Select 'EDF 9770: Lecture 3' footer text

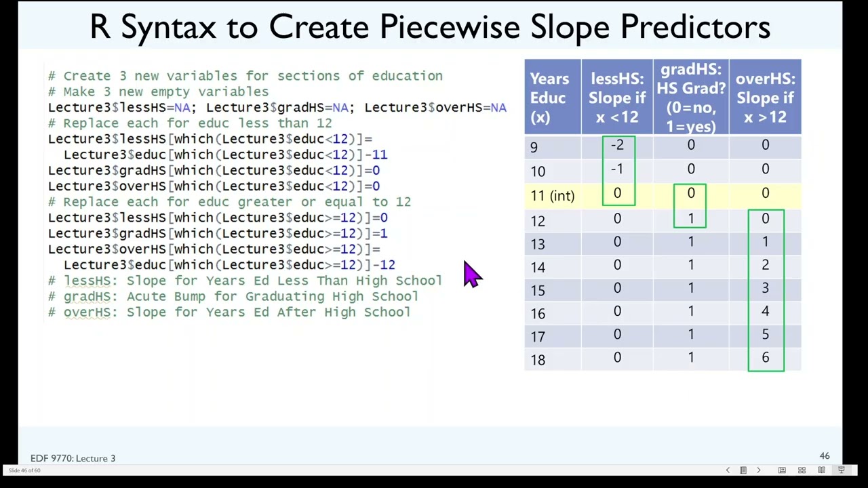[73, 458]
